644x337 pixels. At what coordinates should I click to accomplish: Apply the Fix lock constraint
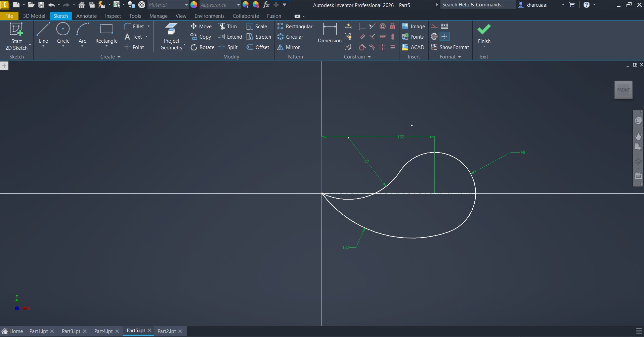tap(392, 27)
